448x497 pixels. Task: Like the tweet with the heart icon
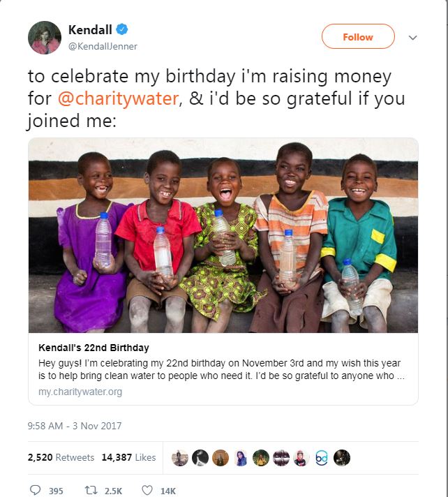(x=147, y=490)
